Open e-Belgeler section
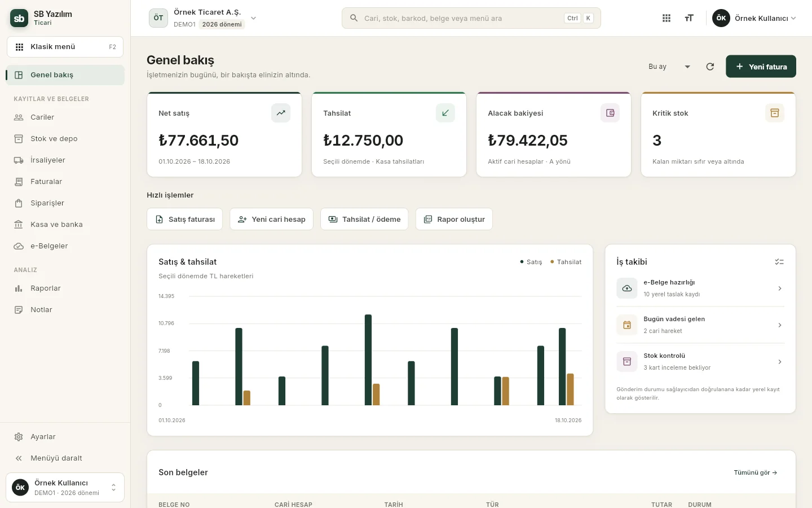Viewport: 812px width, 508px height. pyautogui.click(x=65, y=246)
